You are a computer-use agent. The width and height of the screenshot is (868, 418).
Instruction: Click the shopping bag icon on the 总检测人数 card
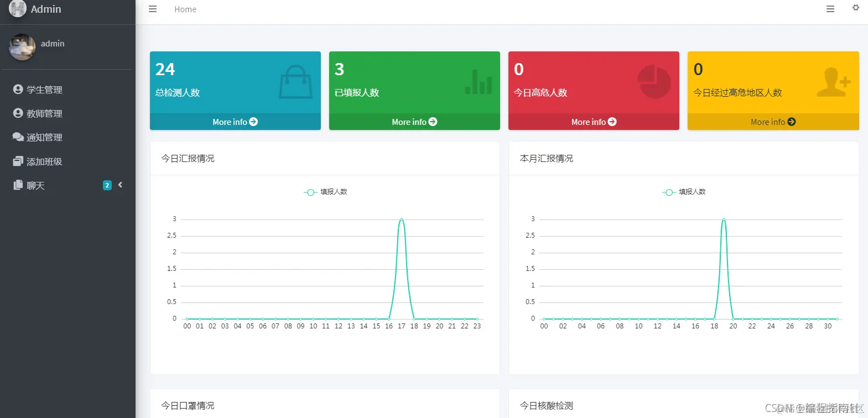click(296, 82)
